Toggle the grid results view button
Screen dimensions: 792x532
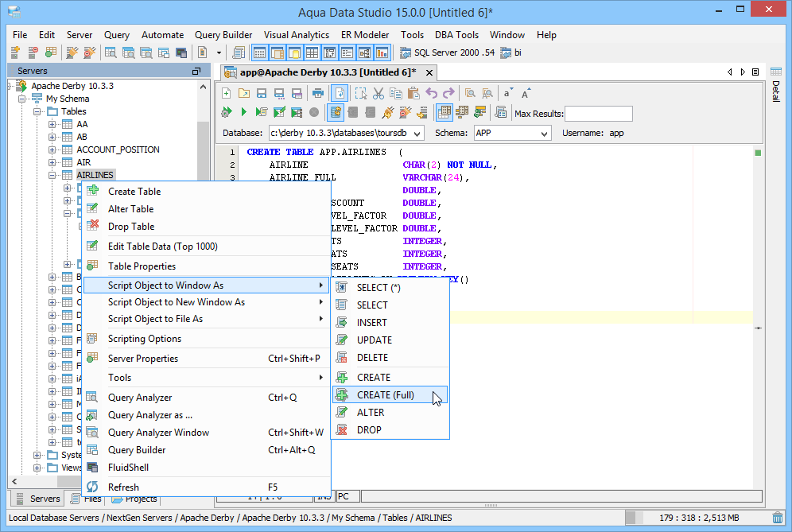444,112
